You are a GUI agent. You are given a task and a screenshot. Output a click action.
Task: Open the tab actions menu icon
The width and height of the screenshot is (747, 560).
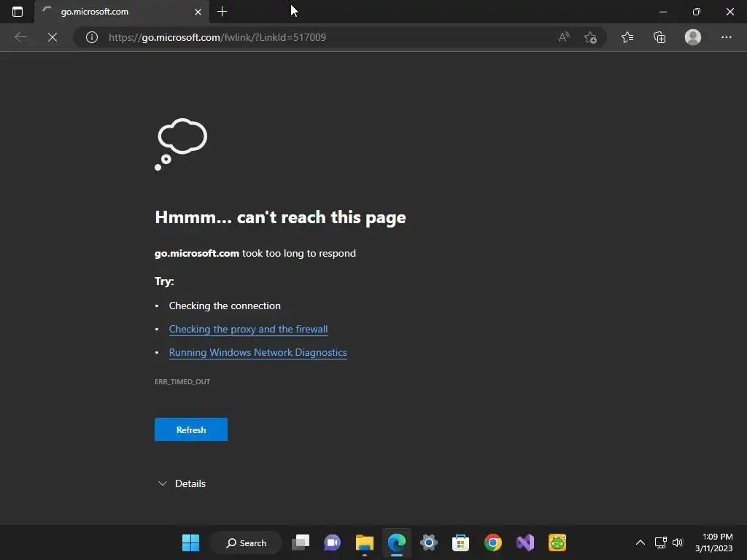click(18, 12)
